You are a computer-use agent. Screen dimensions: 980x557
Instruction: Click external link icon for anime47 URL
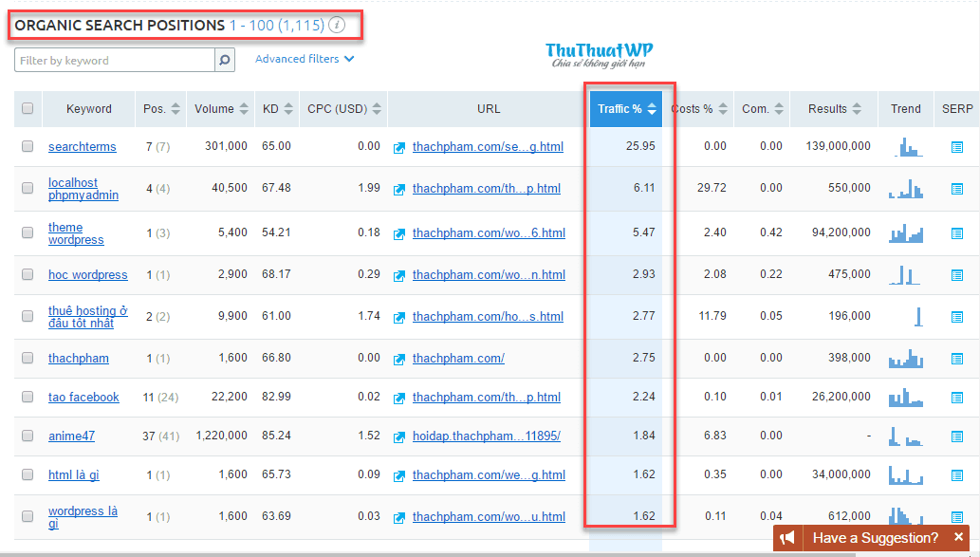click(400, 436)
